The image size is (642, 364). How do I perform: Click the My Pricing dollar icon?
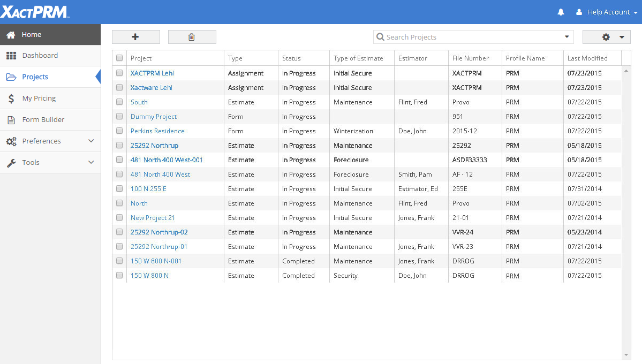point(11,98)
